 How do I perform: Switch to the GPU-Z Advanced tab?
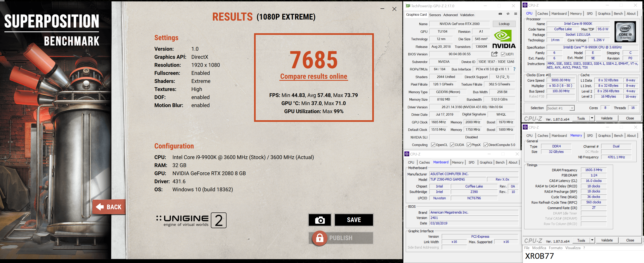(x=450, y=15)
